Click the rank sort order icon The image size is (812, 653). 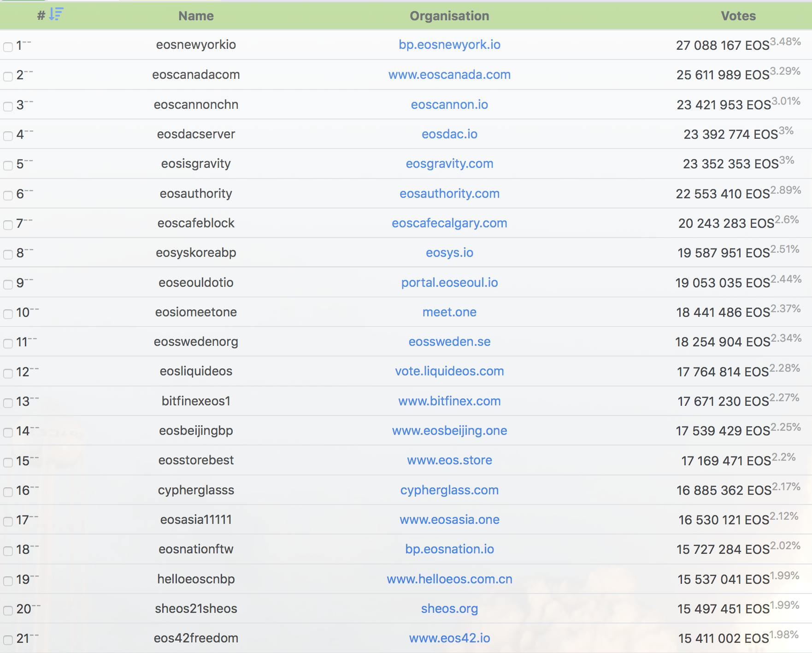pos(56,14)
